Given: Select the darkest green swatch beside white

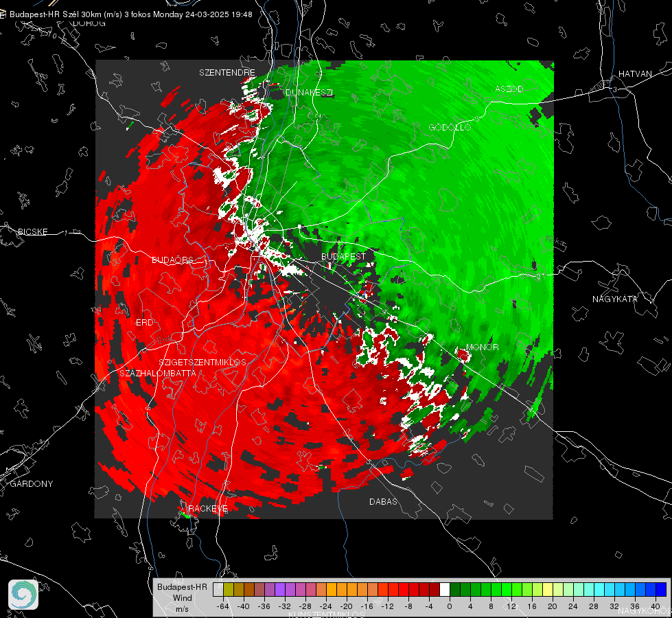Looking at the screenshot, I should coord(455,589).
